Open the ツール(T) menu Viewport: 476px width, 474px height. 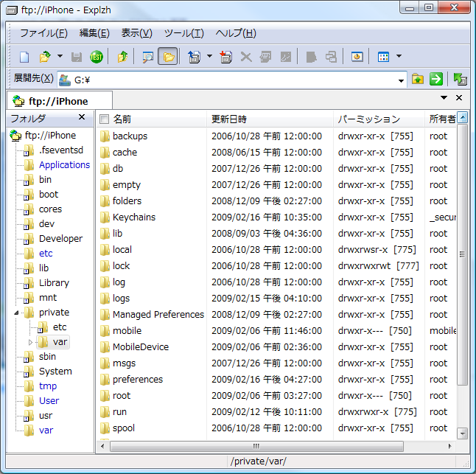pos(184,32)
